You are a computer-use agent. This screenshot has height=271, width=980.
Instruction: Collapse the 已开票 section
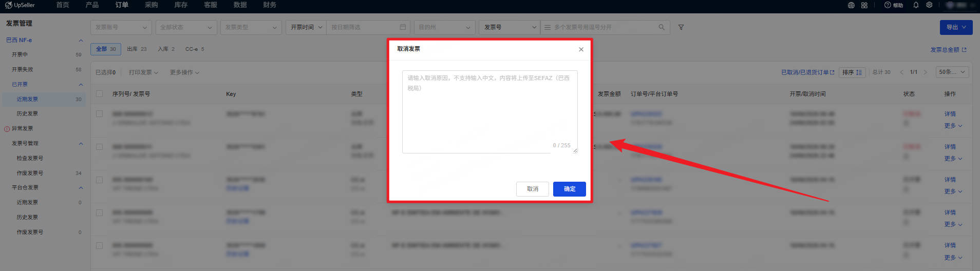click(81, 84)
